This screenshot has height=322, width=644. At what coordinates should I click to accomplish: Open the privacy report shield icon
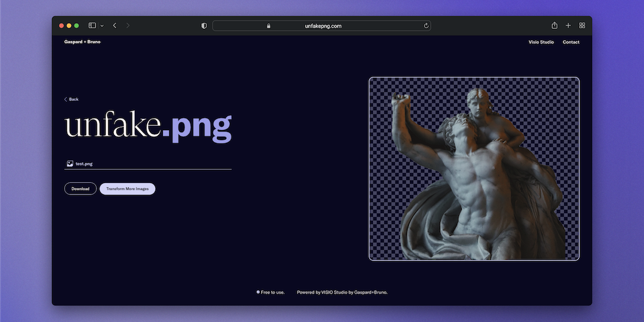(x=204, y=26)
